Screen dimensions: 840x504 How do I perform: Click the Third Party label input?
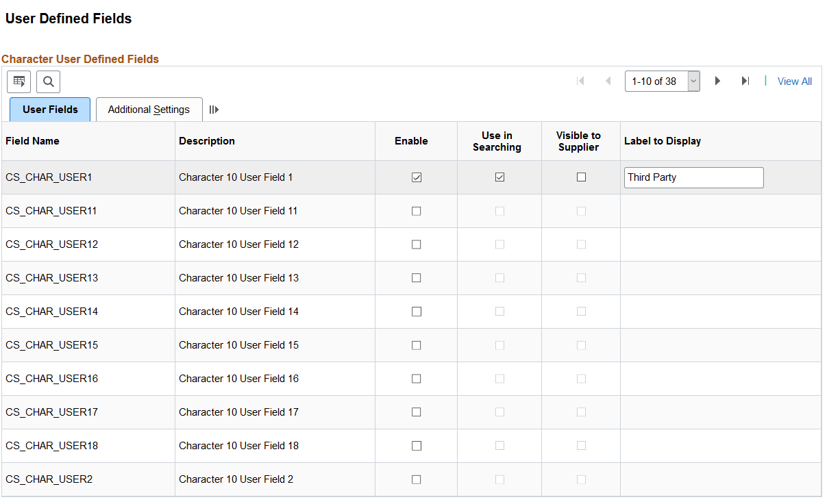click(693, 177)
